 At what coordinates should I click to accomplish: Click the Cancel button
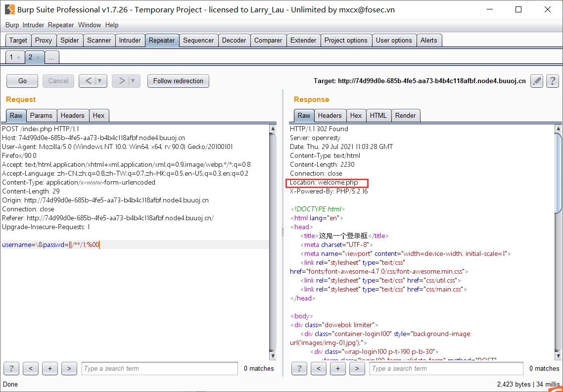(58, 81)
